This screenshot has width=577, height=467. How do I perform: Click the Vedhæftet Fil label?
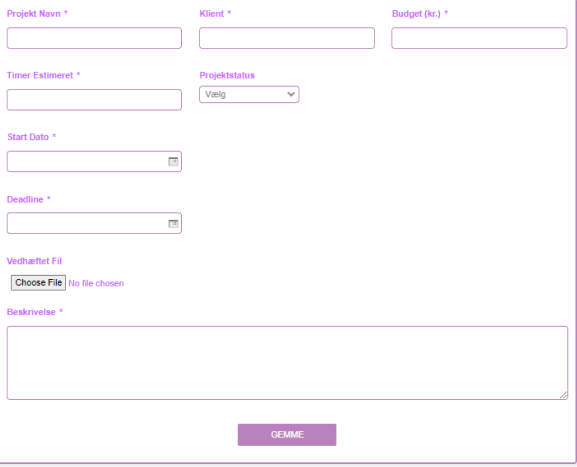coord(34,261)
